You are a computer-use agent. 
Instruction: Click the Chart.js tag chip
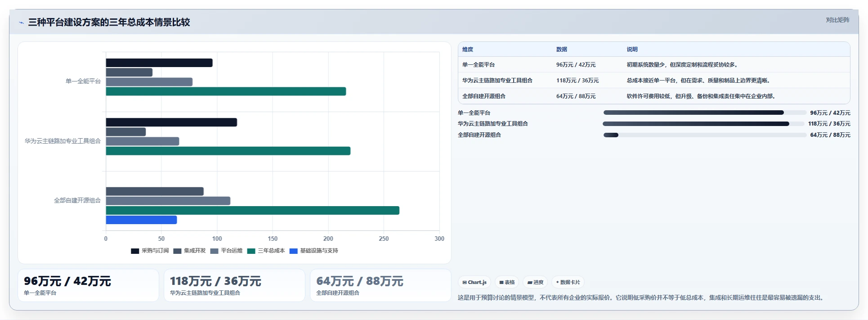(474, 282)
